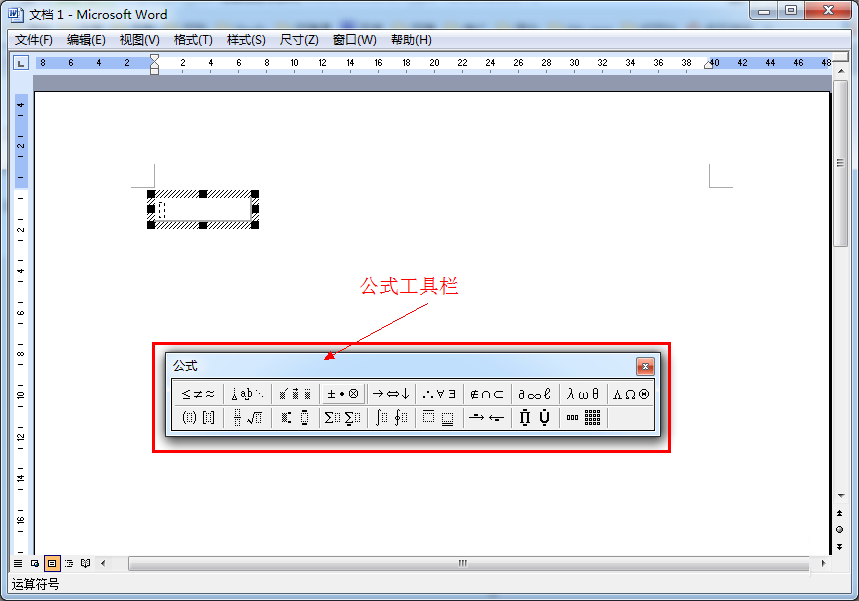Close the Microsoft Word window
Screen dimensions: 859x601
coord(828,11)
